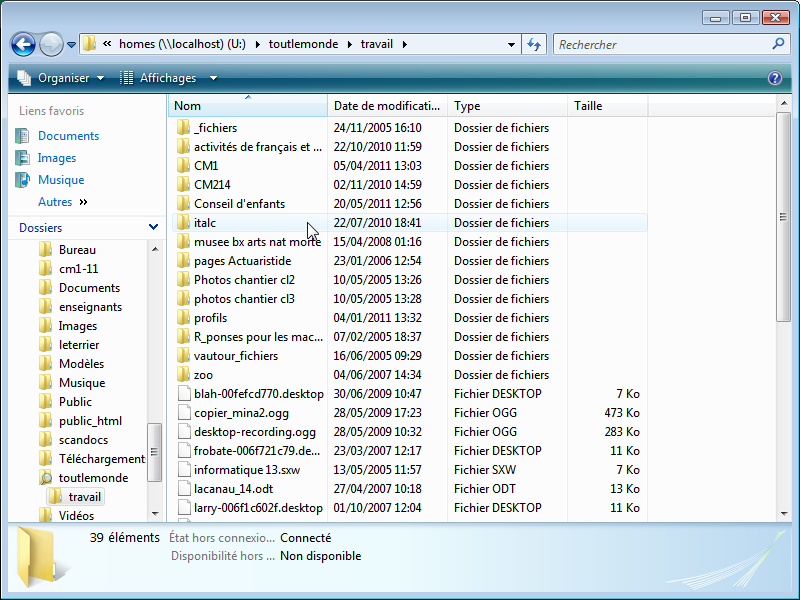Collapse the Dossiers pane chevron
This screenshot has width=800, height=600.
(153, 227)
